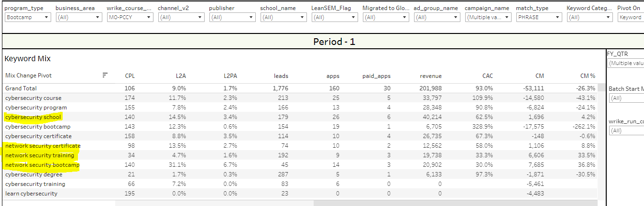Open the FY_QTR filter dropdown

click(625, 63)
